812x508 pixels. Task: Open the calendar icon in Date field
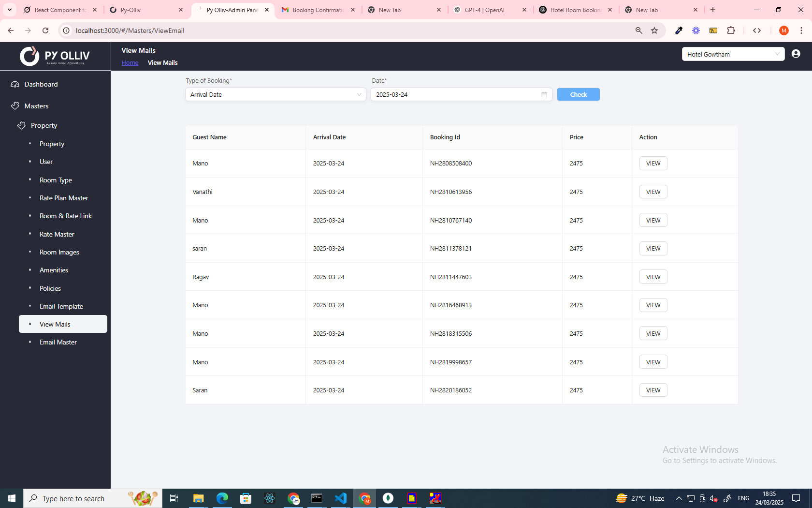(x=544, y=95)
